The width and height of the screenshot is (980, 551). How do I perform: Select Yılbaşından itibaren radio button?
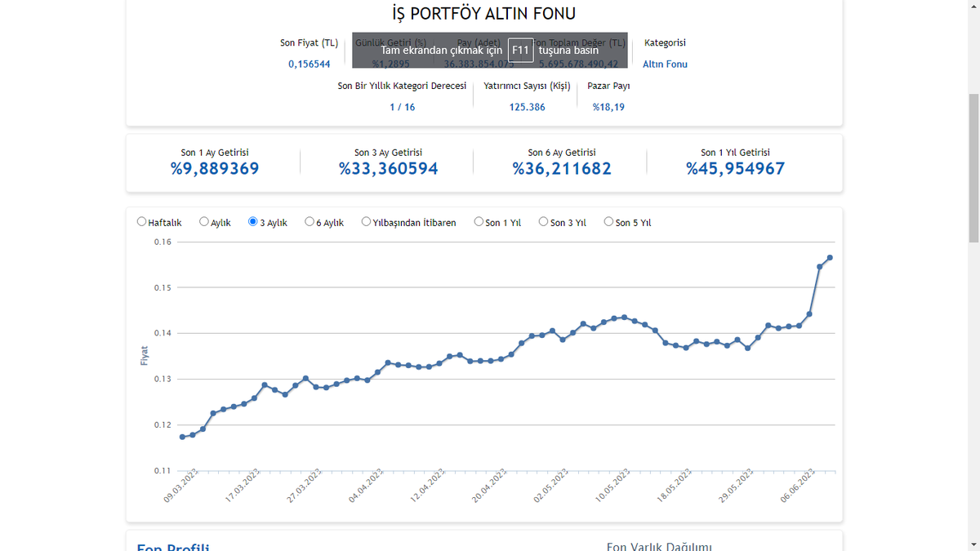[366, 221]
